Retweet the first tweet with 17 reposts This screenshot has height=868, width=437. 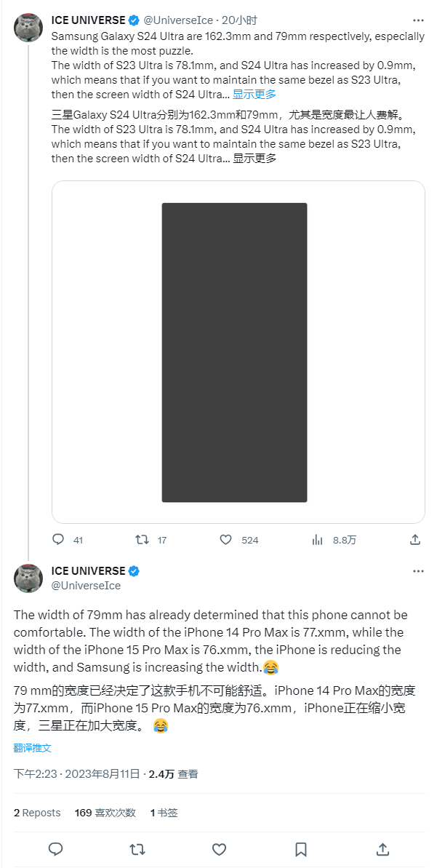point(143,540)
